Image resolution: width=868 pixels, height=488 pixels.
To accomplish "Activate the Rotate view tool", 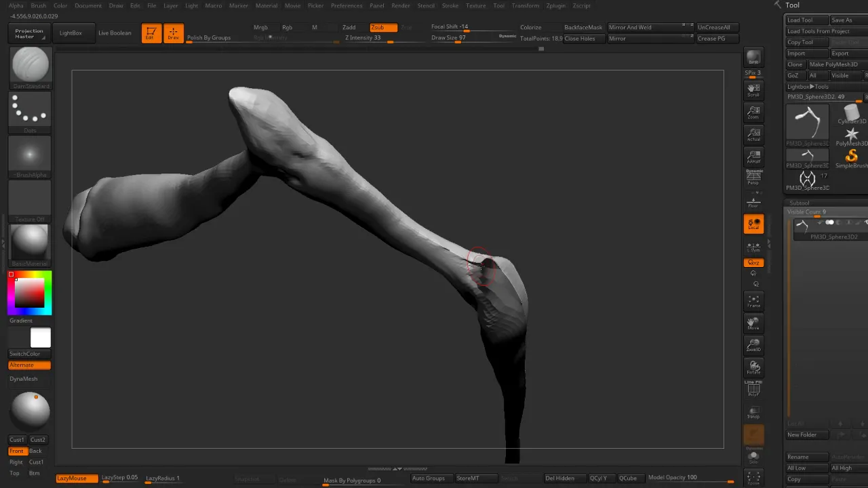I will tap(753, 367).
